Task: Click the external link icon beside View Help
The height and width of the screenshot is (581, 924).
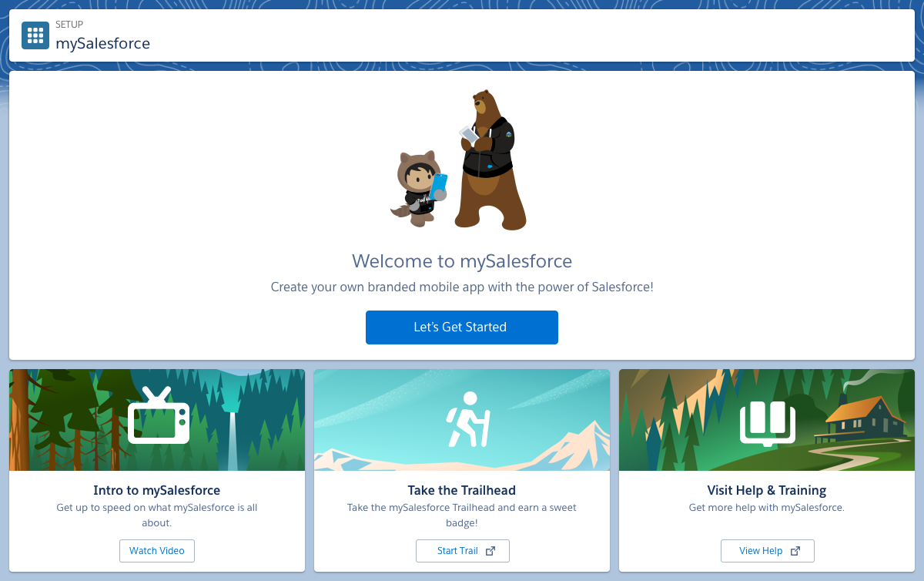Action: click(x=795, y=551)
